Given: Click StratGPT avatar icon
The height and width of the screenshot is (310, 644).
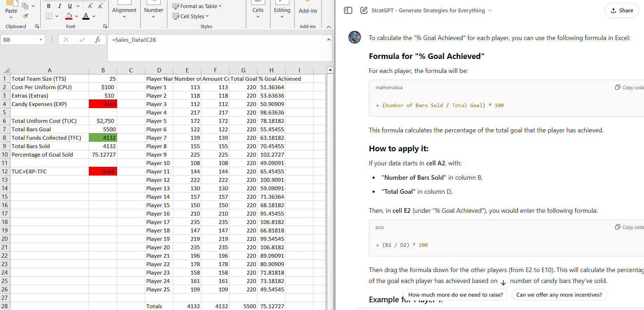Looking at the screenshot, I should pos(355,37).
